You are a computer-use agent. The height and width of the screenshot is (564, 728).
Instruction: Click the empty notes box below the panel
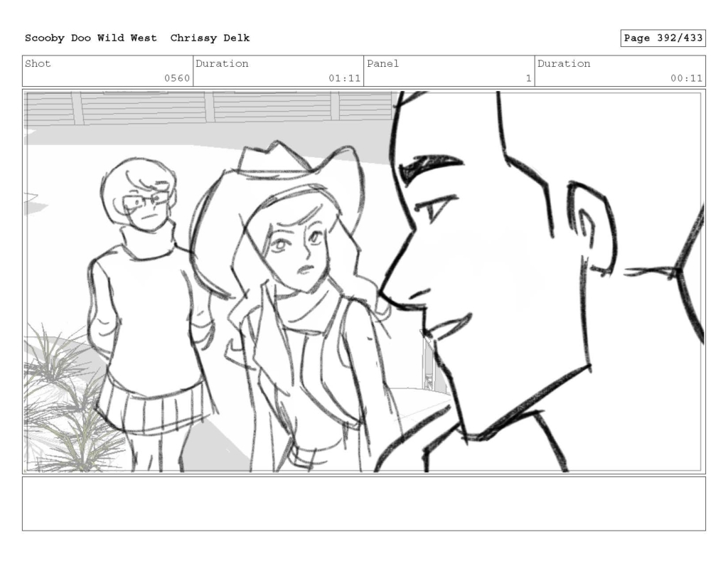(x=364, y=504)
